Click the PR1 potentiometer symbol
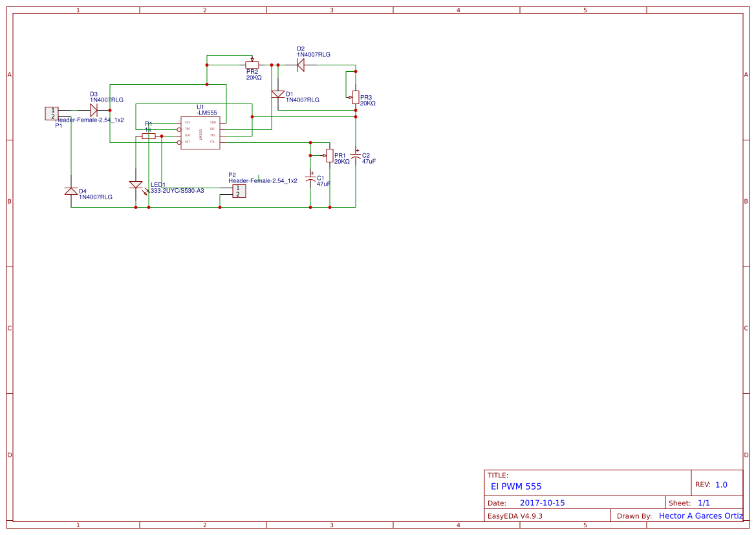Screen dimensions: 756x535 pos(330,155)
